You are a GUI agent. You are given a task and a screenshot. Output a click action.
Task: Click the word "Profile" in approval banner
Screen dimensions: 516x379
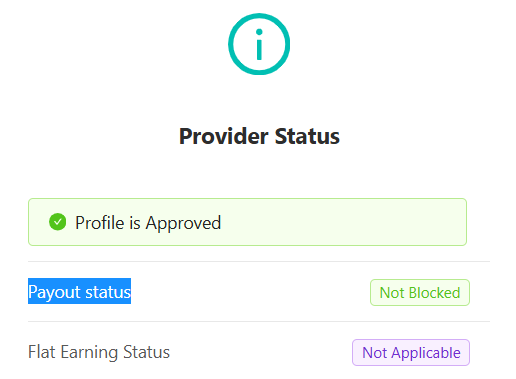(x=100, y=223)
